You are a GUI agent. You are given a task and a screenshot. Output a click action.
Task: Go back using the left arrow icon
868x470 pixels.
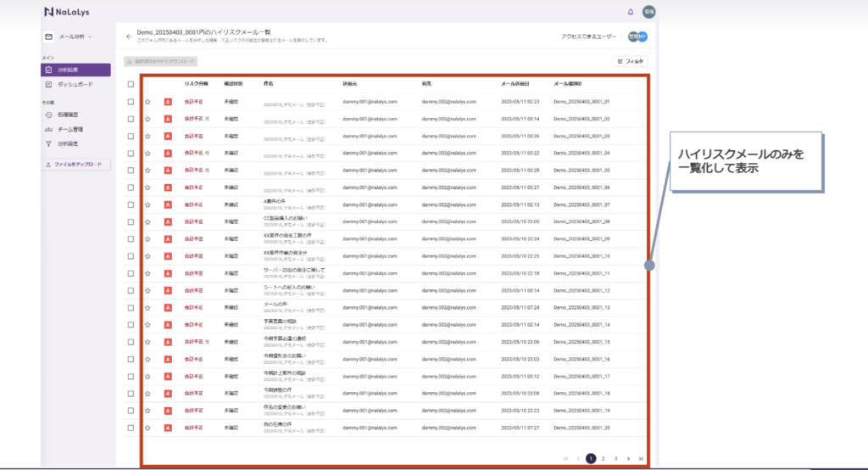click(129, 36)
